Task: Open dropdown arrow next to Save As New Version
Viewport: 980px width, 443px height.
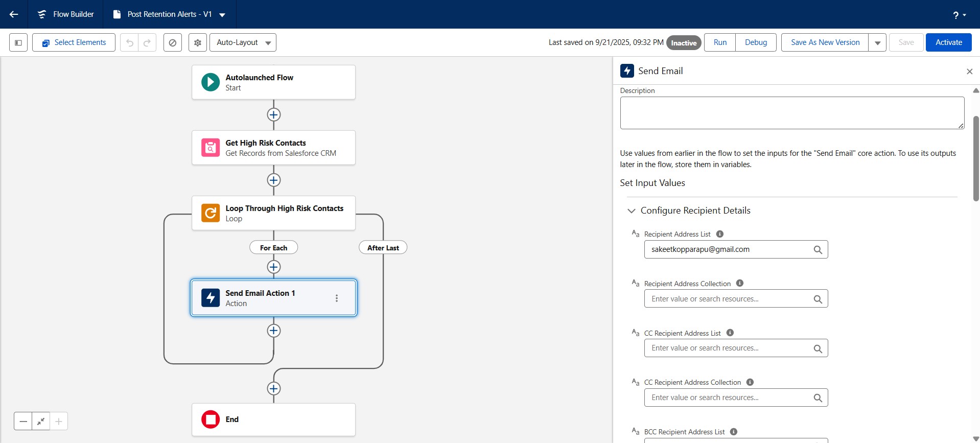Action: point(877,42)
